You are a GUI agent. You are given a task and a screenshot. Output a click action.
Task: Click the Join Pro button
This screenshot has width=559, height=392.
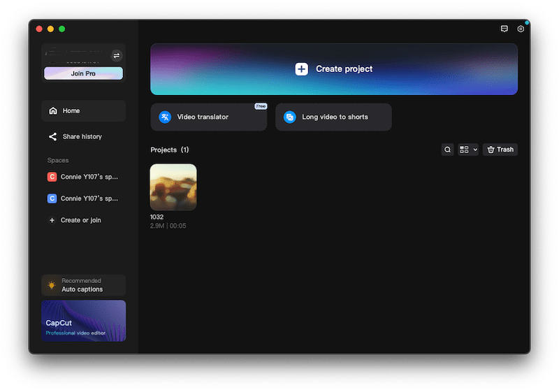coord(83,73)
